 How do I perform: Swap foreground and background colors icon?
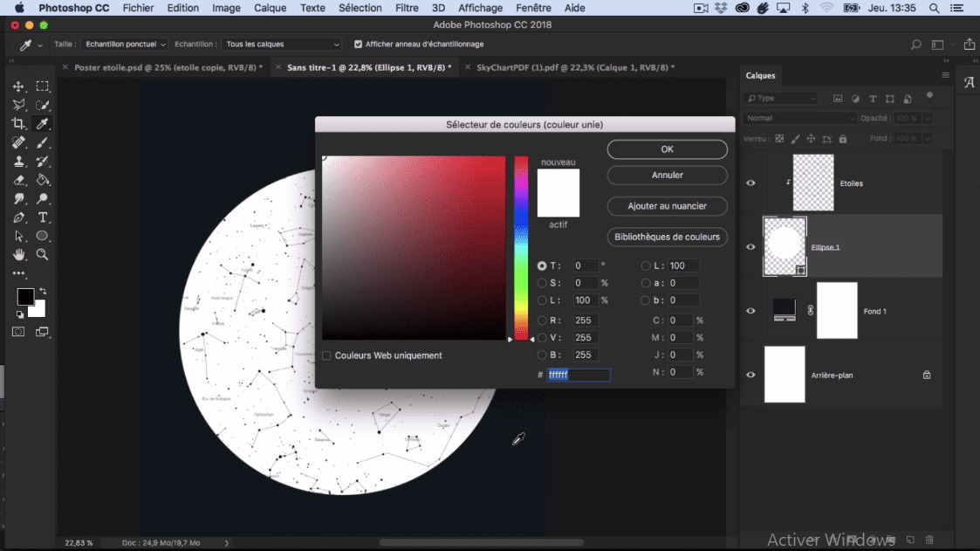pyautogui.click(x=43, y=291)
